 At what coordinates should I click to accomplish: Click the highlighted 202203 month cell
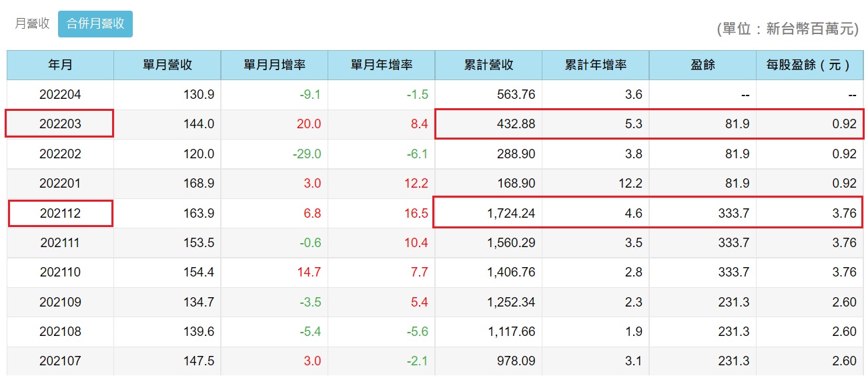tap(60, 124)
